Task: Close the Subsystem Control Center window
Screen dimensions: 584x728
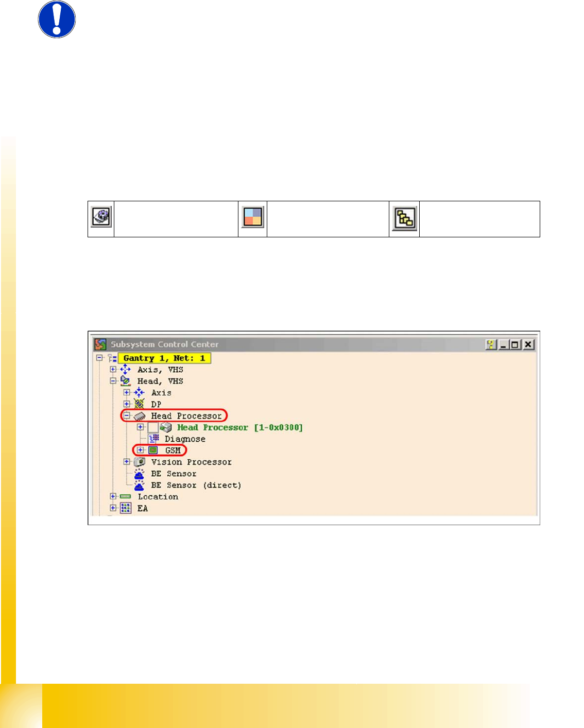Action: 528,344
